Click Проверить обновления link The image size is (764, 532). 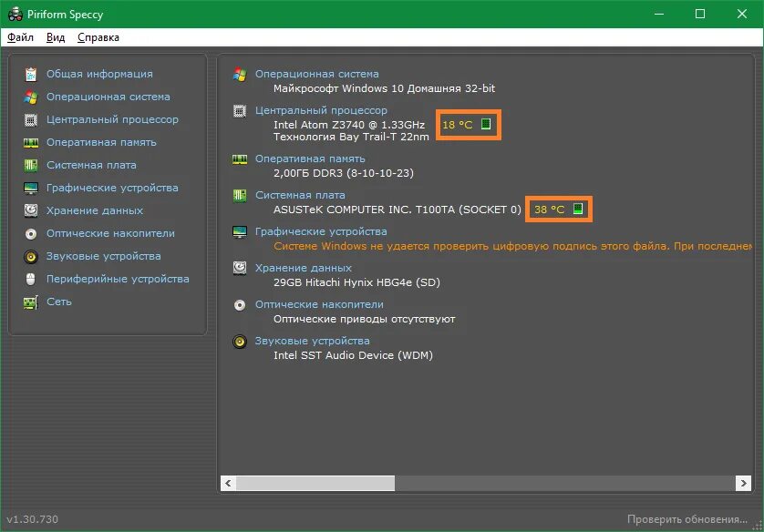coord(687,519)
